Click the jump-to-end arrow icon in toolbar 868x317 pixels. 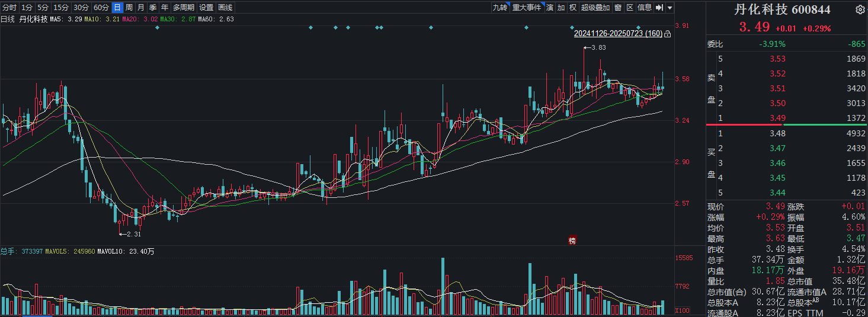pyautogui.click(x=659, y=8)
